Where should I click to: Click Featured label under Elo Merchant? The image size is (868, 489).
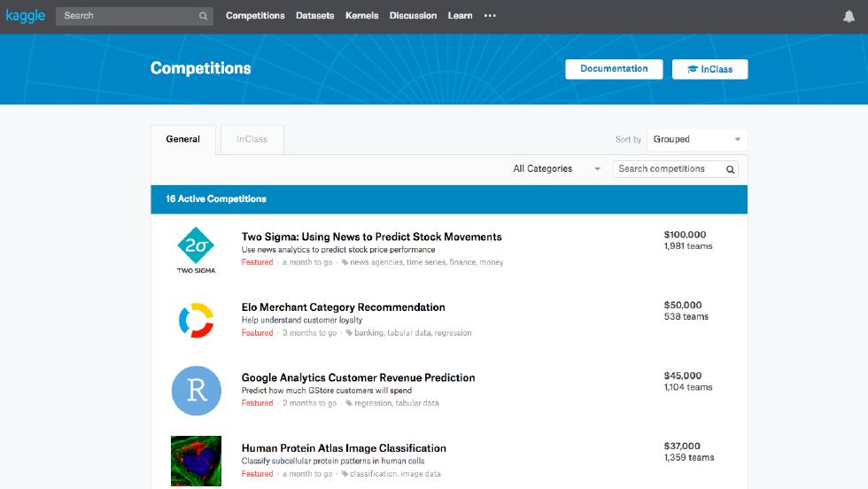coord(257,332)
